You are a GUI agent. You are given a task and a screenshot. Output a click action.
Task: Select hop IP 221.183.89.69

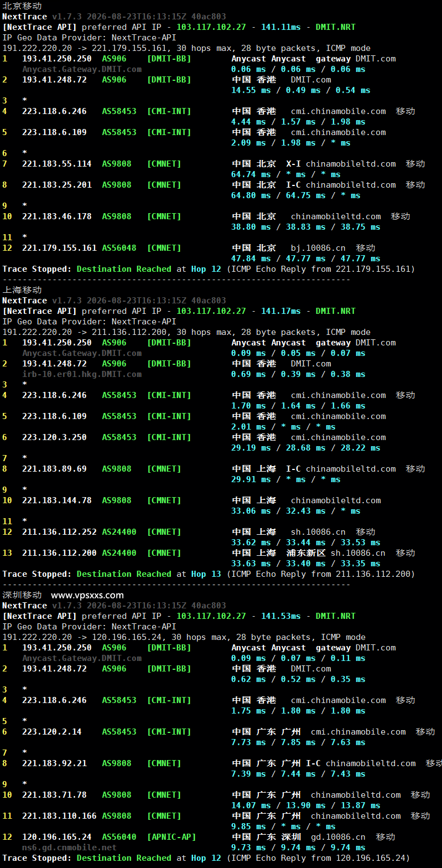pos(54,469)
